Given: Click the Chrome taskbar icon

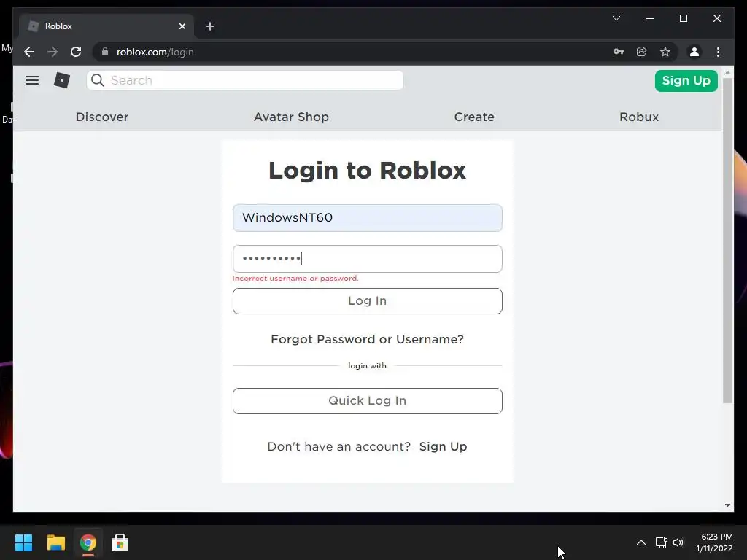Looking at the screenshot, I should pos(88,542).
